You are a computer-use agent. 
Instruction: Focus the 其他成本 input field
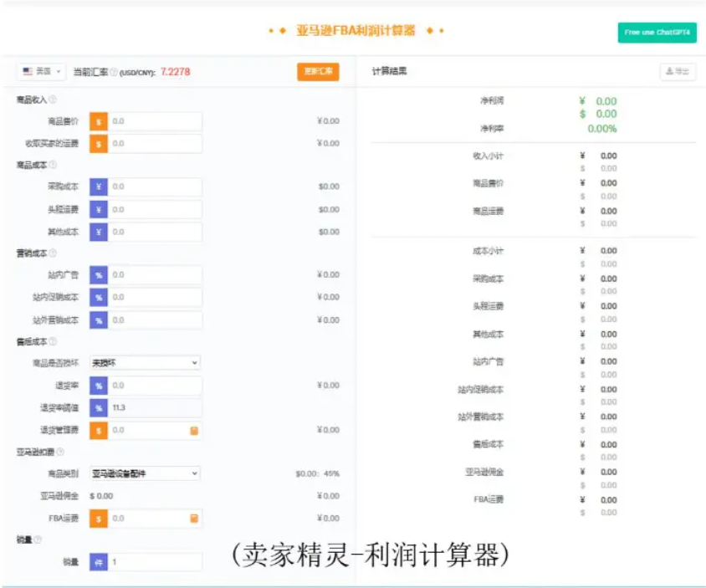(155, 233)
